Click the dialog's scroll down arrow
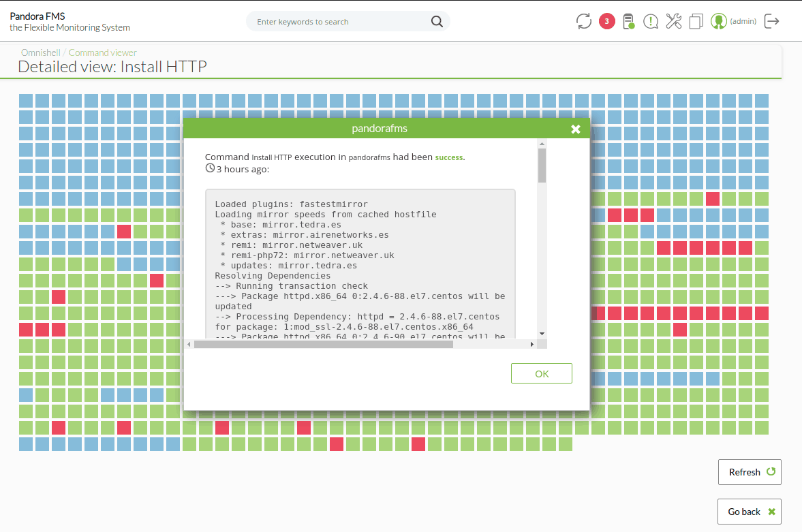This screenshot has width=802, height=532. point(542,334)
